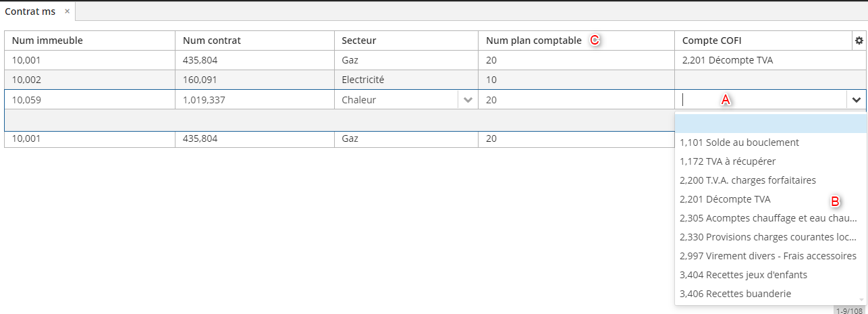Expand the Compte COFI dropdown arrow
Screen dimensions: 868x314
(857, 100)
